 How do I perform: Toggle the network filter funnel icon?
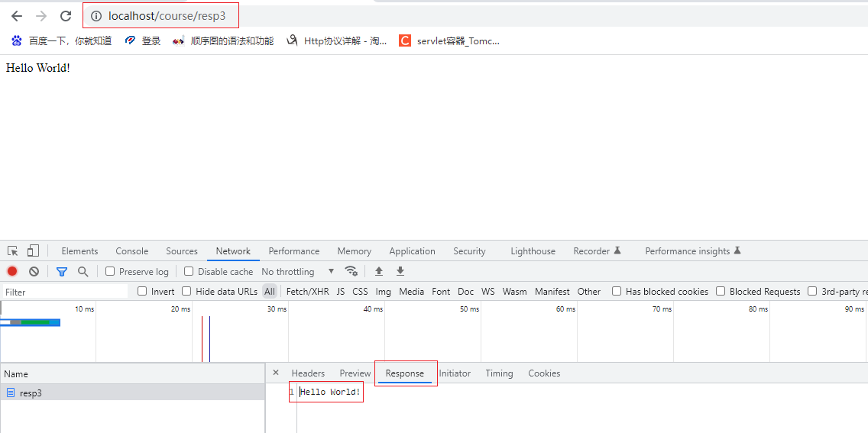[62, 271]
